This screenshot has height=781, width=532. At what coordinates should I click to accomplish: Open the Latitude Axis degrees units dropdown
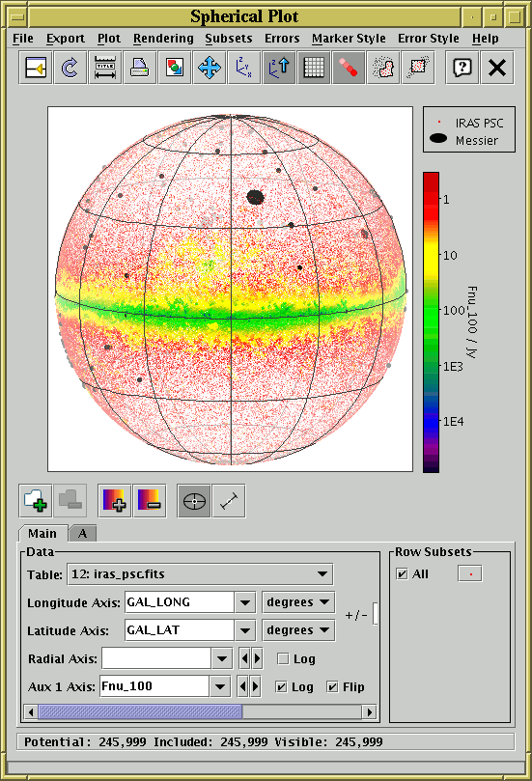point(299,630)
